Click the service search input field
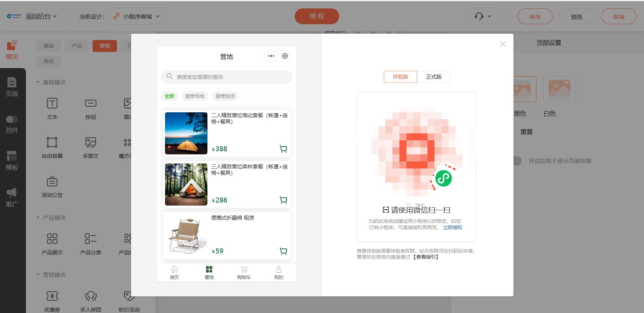 tap(227, 77)
